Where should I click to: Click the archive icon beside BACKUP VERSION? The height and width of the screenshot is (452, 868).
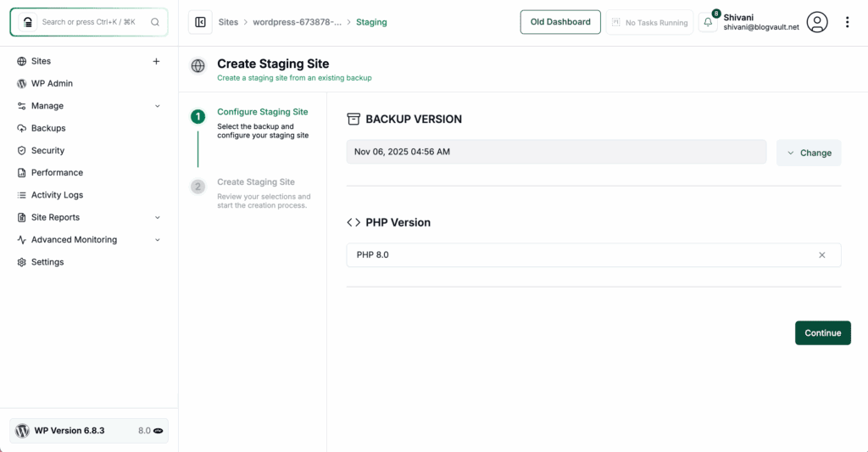tap(353, 119)
